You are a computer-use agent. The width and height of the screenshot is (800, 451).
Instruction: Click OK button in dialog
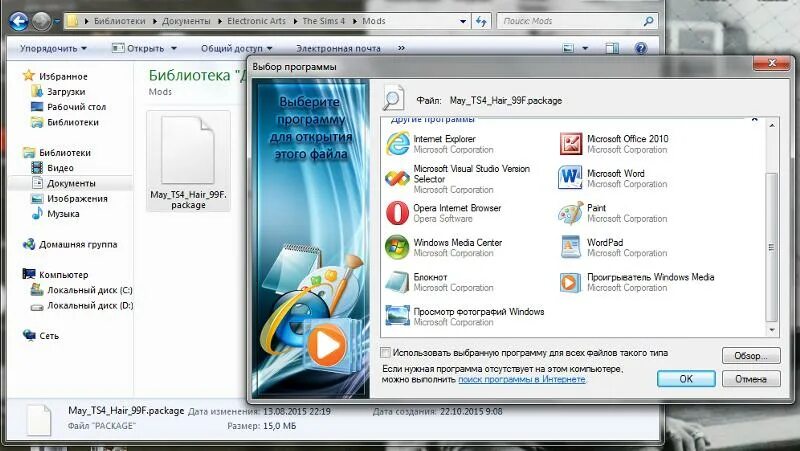pyautogui.click(x=686, y=379)
